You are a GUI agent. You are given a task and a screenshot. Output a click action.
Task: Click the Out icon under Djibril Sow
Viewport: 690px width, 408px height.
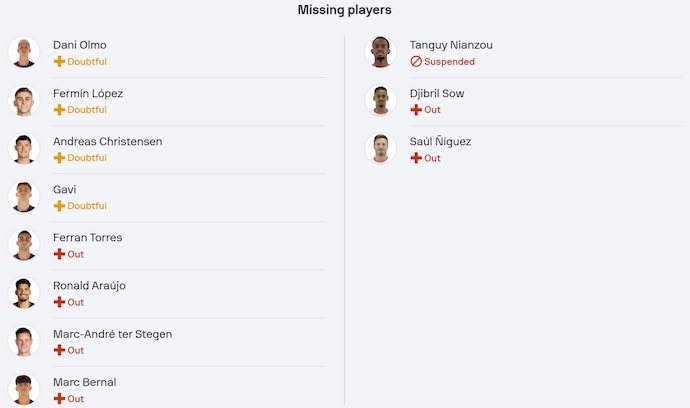(416, 110)
